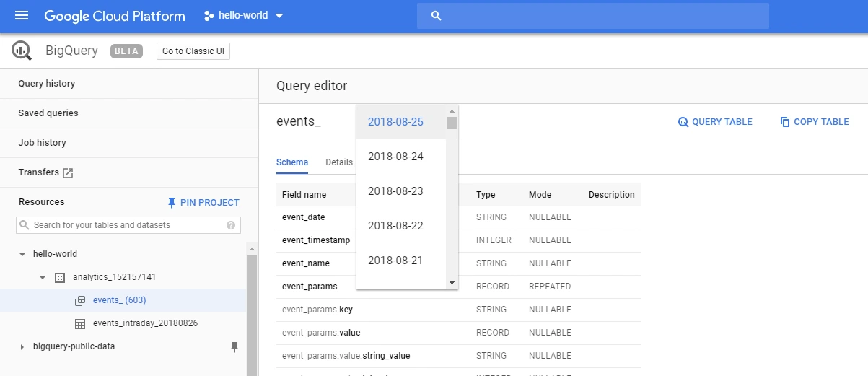Viewport: 868px width, 376px height.
Task: Click the BETA badge
Action: (126, 51)
